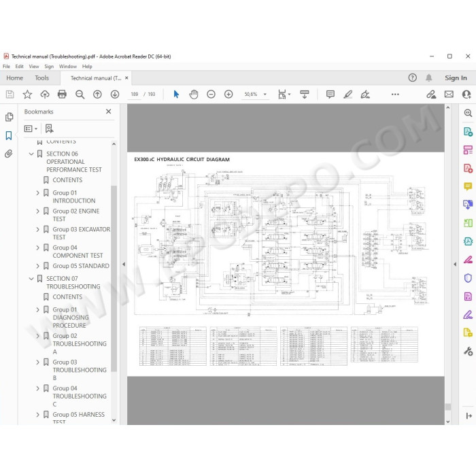
Task: Open the File menu
Action: 6,66
